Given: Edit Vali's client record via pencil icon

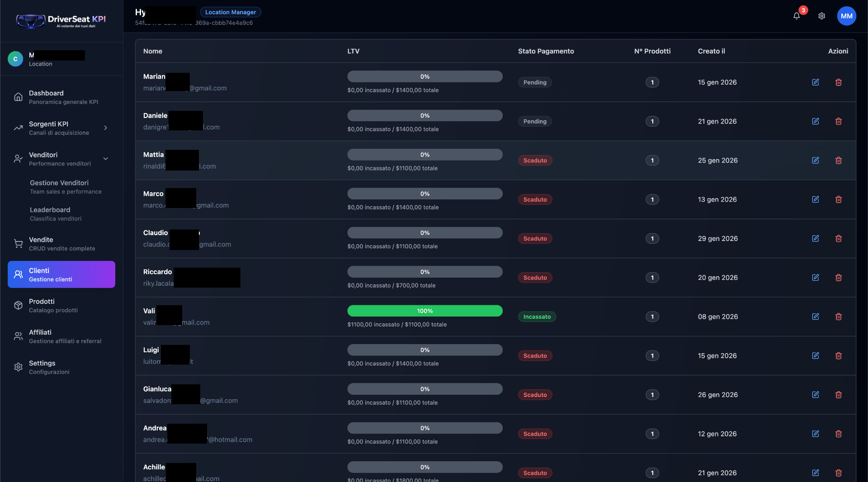Looking at the screenshot, I should pos(816,317).
